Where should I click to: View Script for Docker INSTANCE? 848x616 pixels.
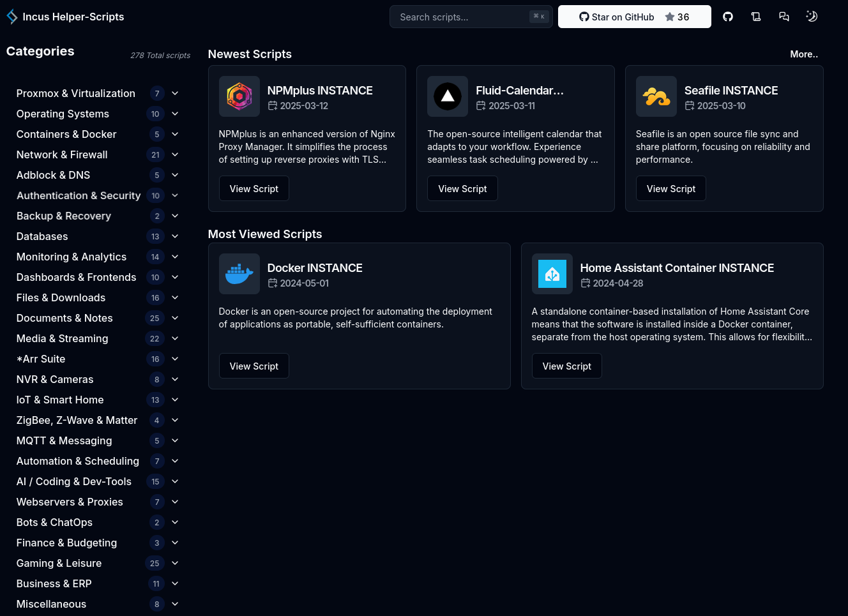pos(254,366)
